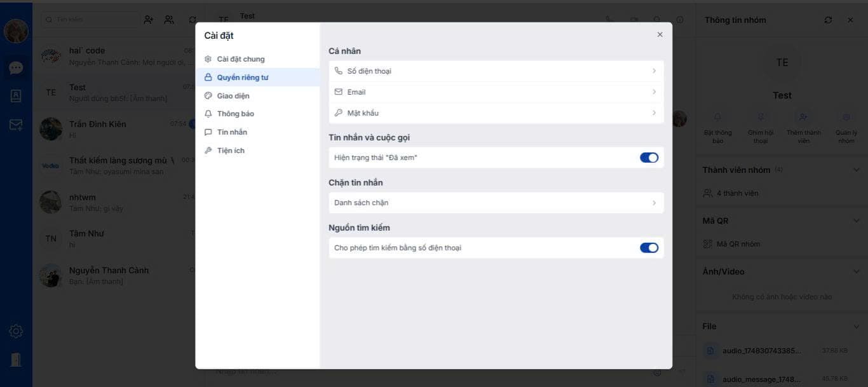Click the create group icon beside search
The width and height of the screenshot is (868, 387).
tap(169, 20)
